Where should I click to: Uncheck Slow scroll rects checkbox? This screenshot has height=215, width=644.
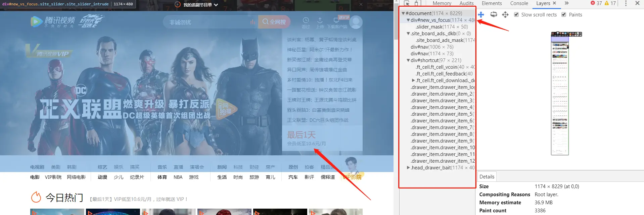[516, 14]
